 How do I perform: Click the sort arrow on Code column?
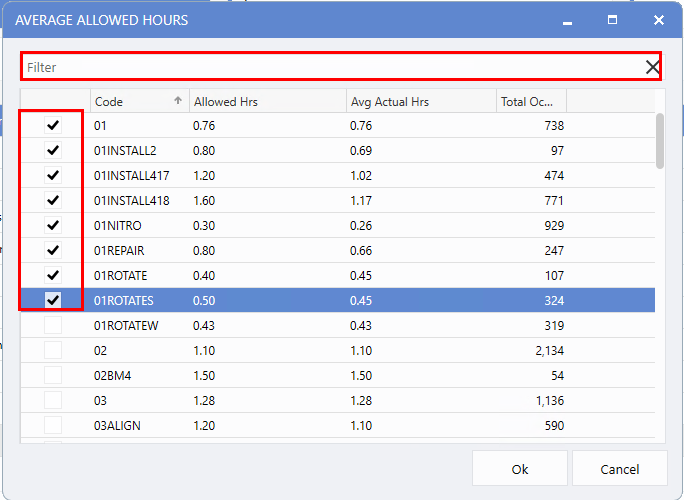pos(178,101)
